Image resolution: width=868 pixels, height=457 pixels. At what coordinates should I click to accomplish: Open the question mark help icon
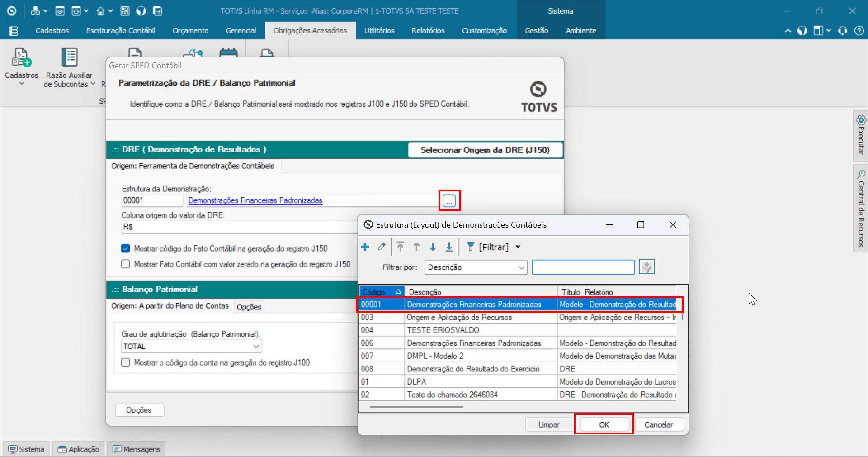[x=859, y=31]
